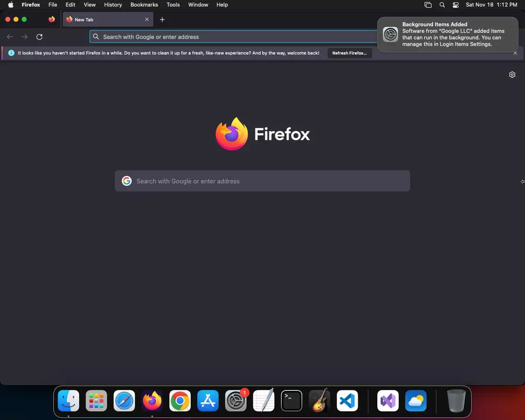Click the Background Items Added notification
The width and height of the screenshot is (525, 420).
447,34
